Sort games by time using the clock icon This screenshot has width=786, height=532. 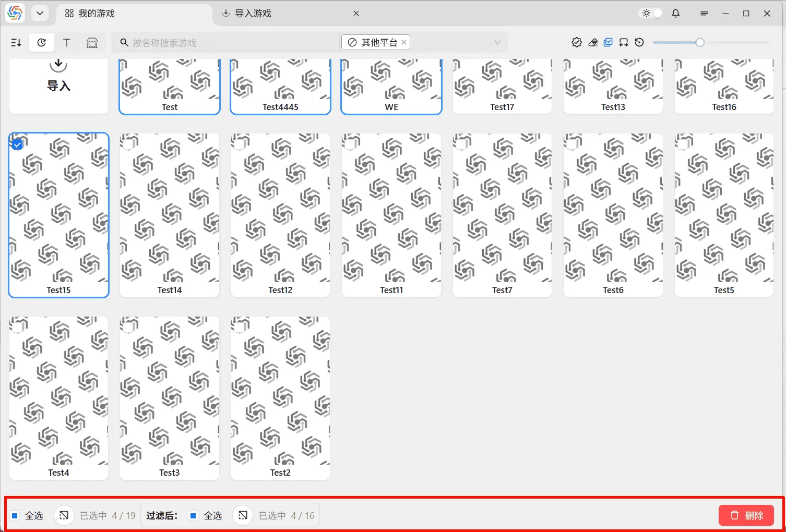[41, 42]
